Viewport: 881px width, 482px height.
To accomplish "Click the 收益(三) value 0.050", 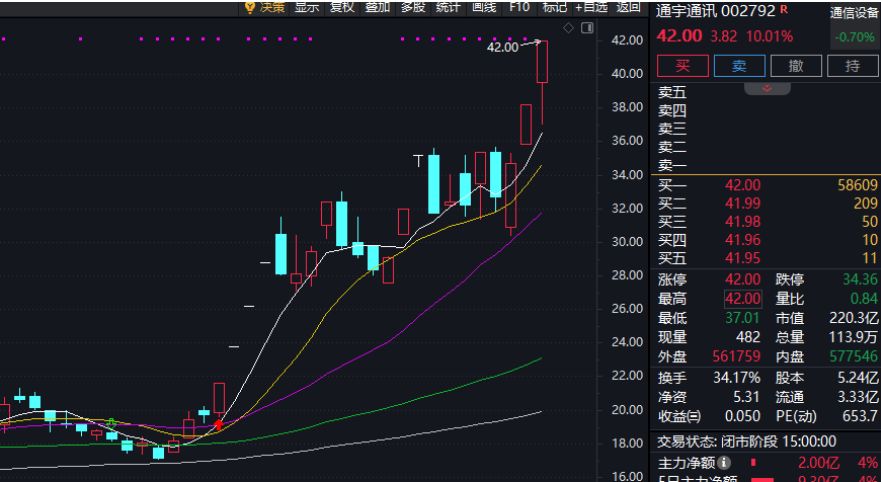I will 742,416.
